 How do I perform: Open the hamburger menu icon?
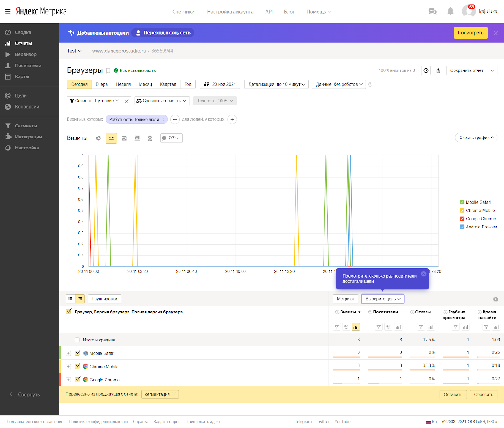coord(8,12)
